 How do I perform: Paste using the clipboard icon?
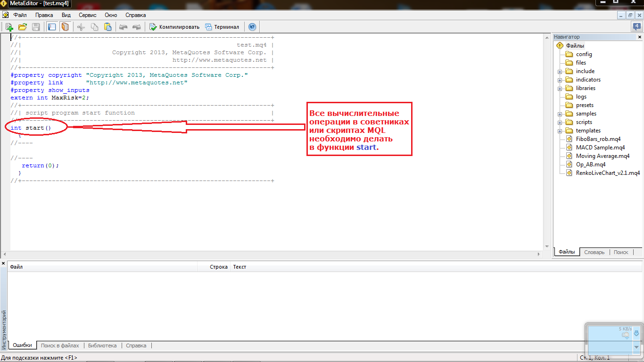point(108,27)
